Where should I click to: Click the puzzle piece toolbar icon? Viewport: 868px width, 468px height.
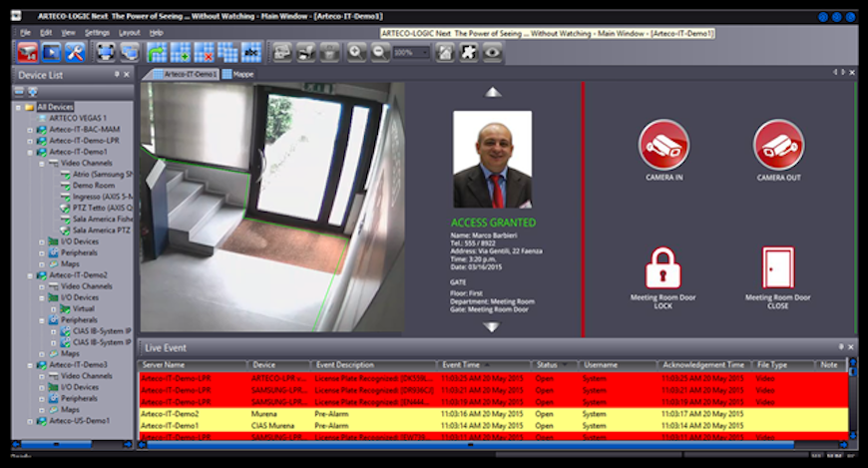(x=468, y=53)
